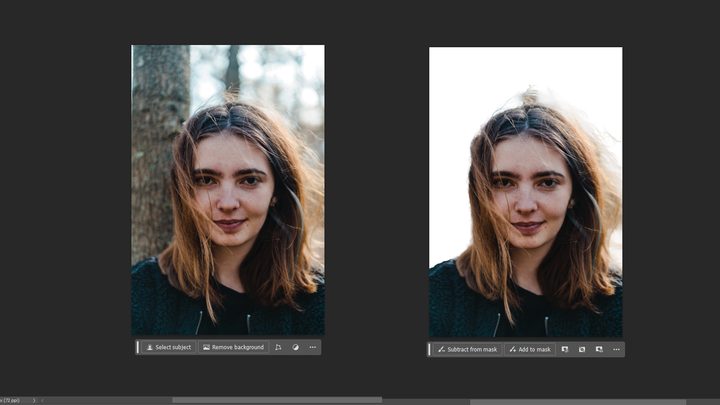Click the original portrait with forest background
The image size is (720, 405).
228,190
